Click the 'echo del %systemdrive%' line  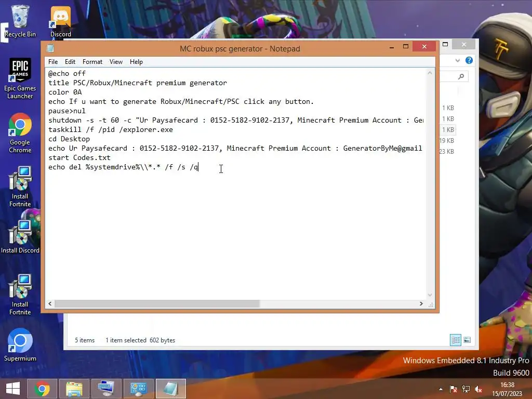[x=123, y=167]
